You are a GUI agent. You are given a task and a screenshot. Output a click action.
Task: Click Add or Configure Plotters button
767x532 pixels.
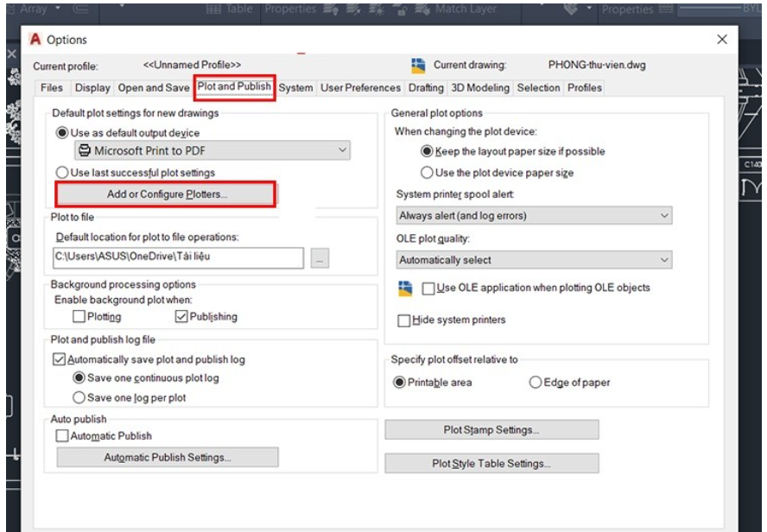coord(167,194)
